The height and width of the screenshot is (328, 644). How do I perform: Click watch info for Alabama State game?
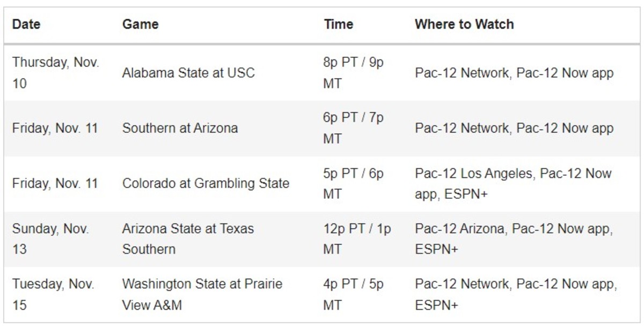pos(514,73)
